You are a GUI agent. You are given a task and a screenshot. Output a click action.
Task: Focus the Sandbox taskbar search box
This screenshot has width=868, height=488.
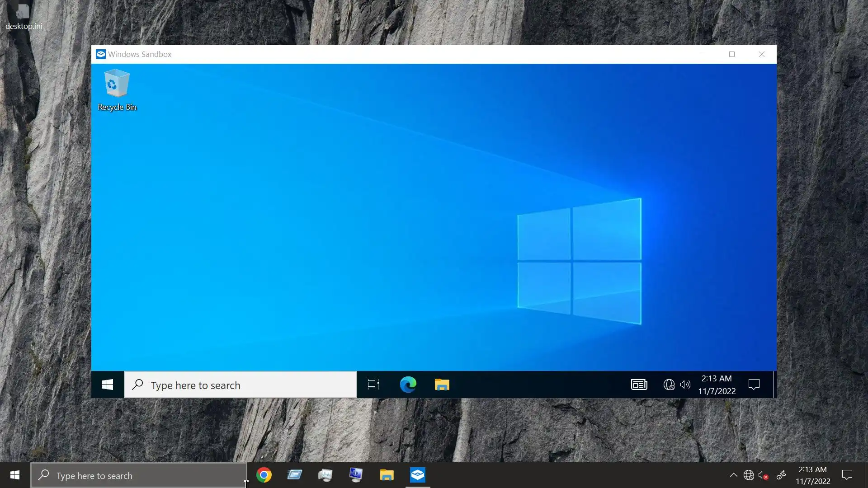pos(241,385)
